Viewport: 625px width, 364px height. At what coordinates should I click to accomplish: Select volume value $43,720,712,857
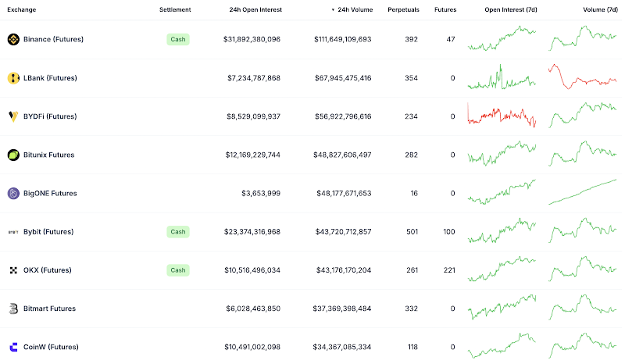(x=344, y=232)
